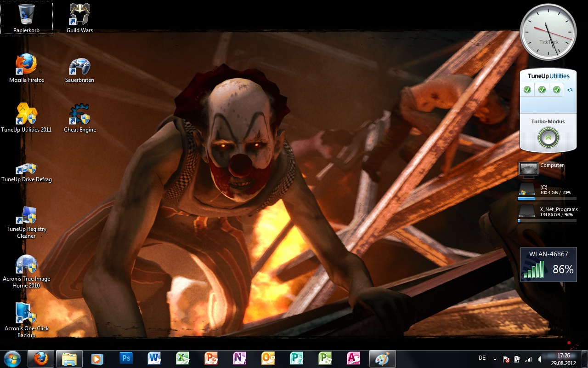588x368 pixels.
Task: Open Microsoft Word from the taskbar
Action: pos(154,359)
